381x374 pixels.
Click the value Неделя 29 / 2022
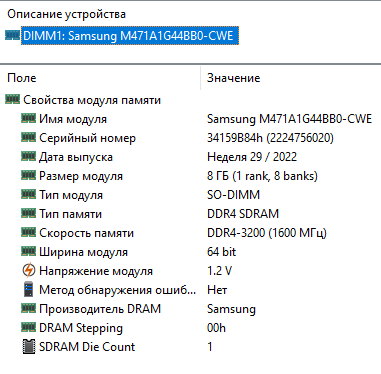tap(252, 157)
